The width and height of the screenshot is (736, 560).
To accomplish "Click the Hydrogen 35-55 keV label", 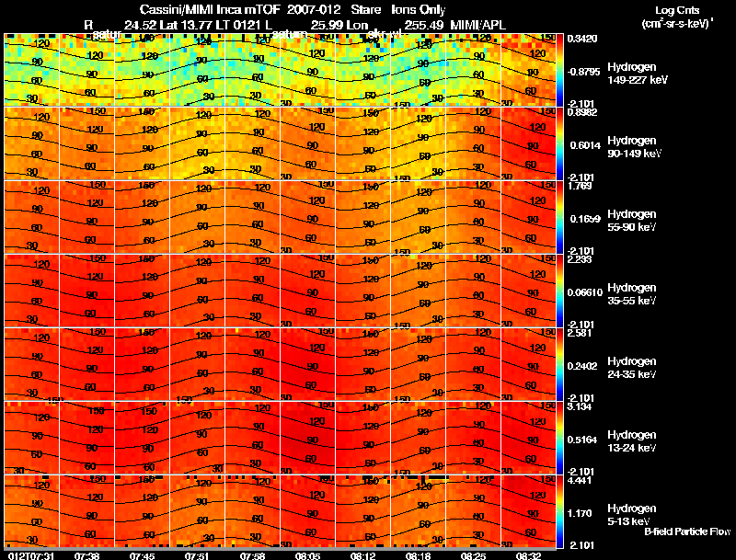I will click(x=631, y=294).
